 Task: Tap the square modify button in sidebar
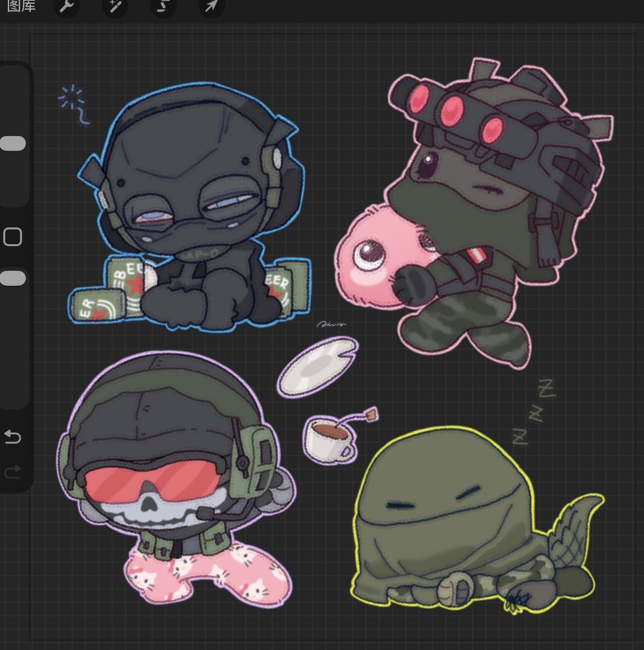[12, 237]
